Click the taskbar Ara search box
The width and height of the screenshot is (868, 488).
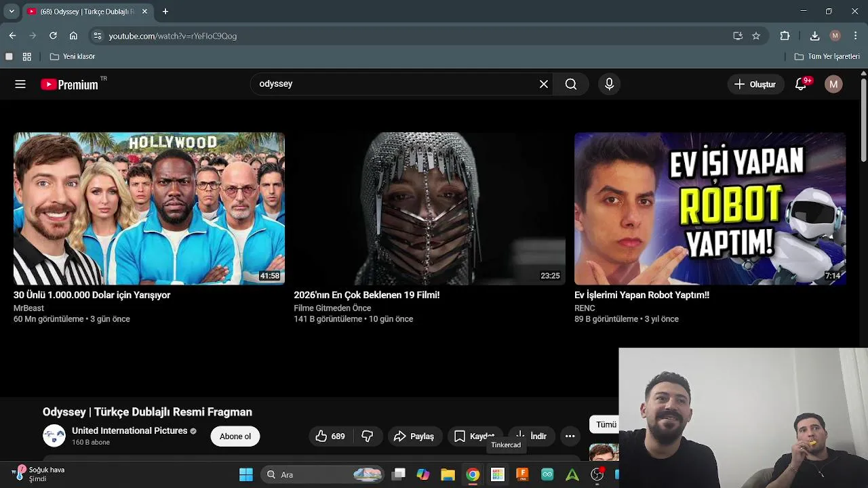(x=323, y=474)
